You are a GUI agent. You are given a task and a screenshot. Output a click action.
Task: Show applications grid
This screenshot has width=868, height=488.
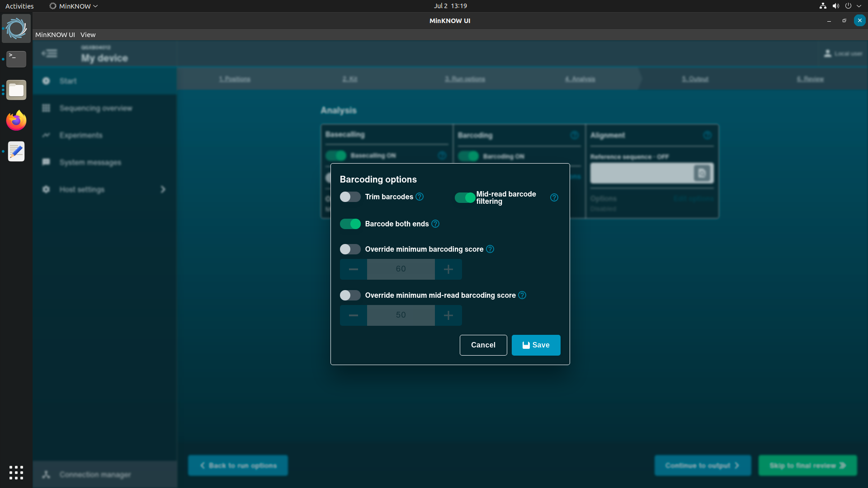coord(16,473)
